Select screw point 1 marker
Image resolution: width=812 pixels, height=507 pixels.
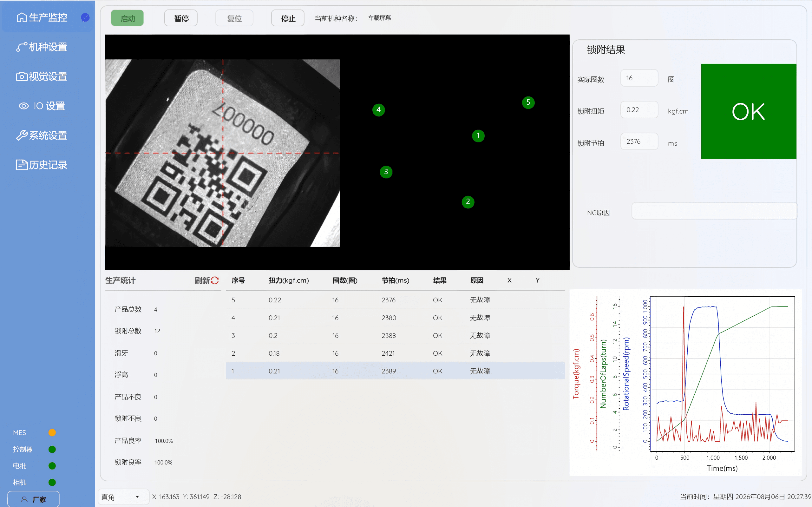(478, 136)
